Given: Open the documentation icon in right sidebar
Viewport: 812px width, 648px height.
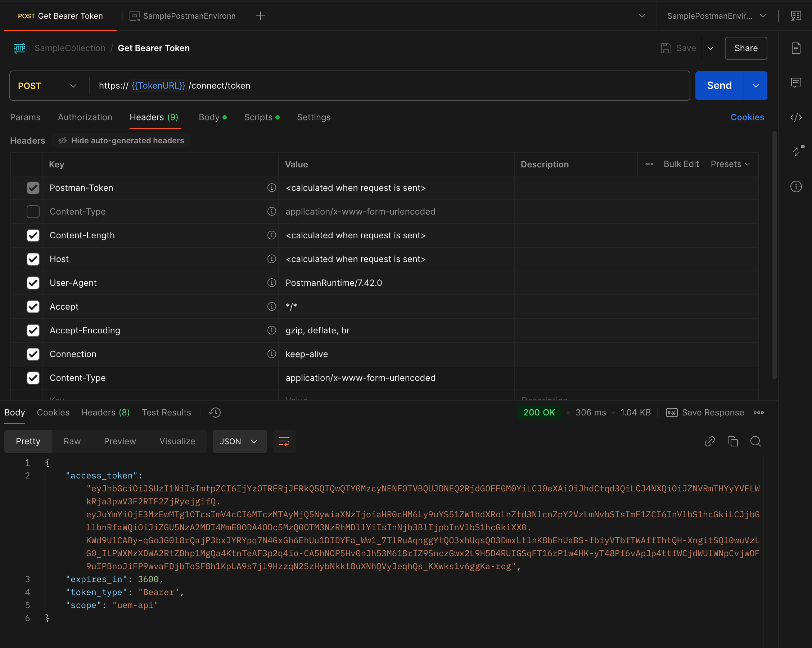Looking at the screenshot, I should (796, 48).
